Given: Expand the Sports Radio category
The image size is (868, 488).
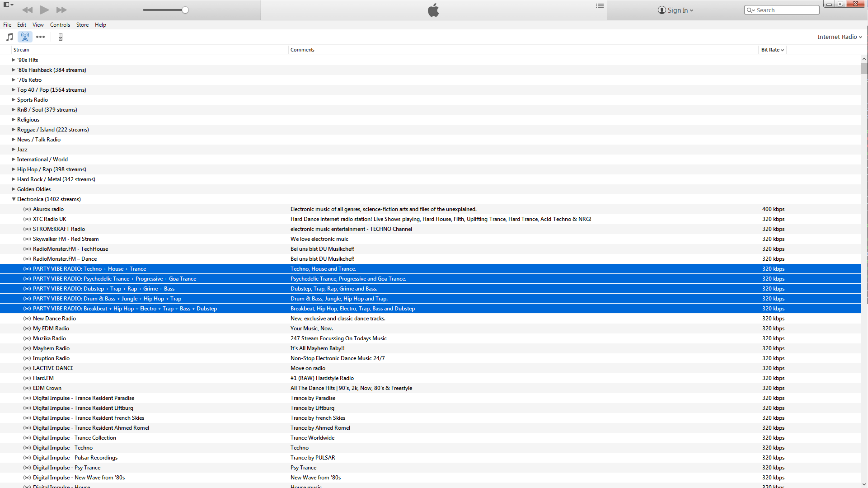Looking at the screenshot, I should point(13,99).
